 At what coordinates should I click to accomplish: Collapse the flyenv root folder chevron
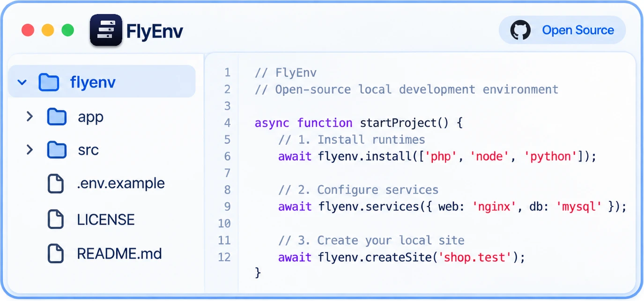[22, 83]
